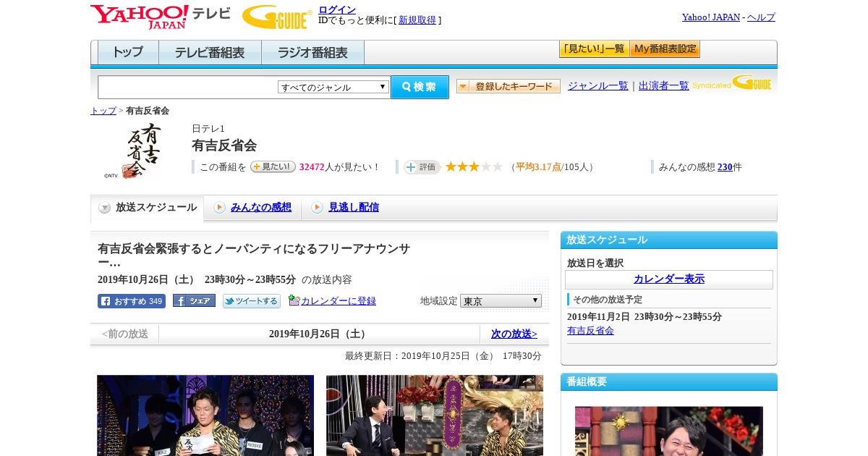
Task: Expand the 登録したキーワード dropdown
Action: pyautogui.click(x=509, y=86)
